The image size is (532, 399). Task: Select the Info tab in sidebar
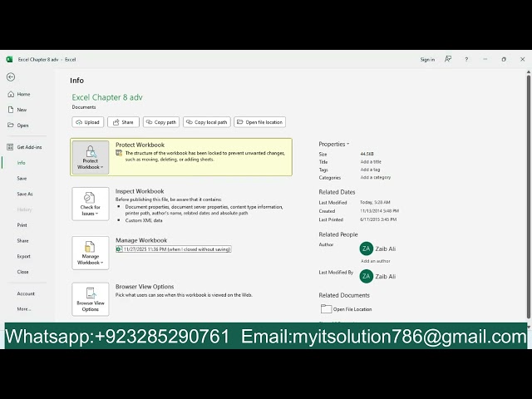pos(21,163)
